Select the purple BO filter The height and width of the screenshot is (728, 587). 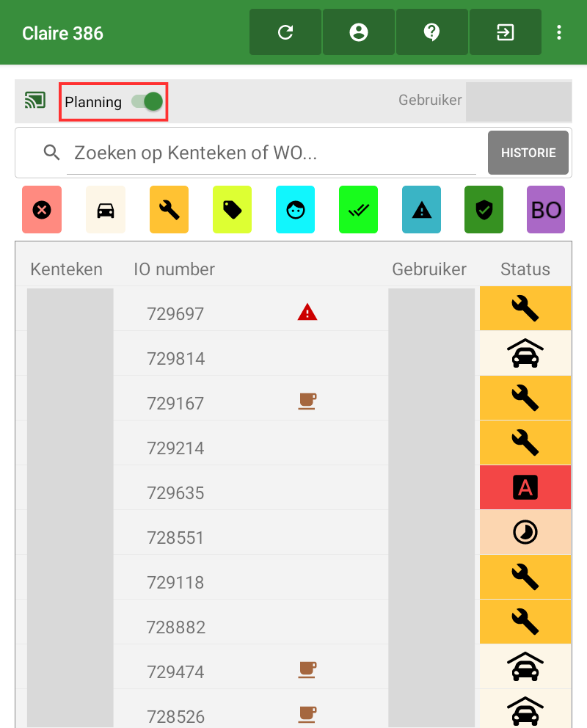coord(546,210)
